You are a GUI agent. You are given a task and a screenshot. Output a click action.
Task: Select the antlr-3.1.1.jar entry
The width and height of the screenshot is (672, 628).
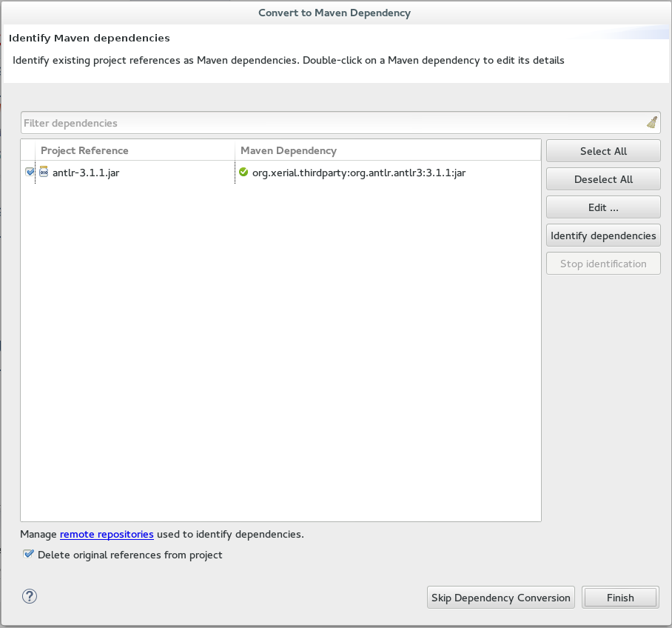(x=86, y=173)
